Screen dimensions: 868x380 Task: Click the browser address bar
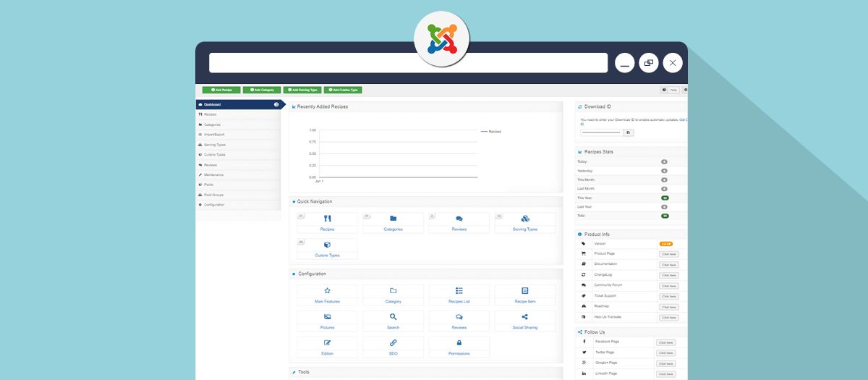(x=409, y=63)
